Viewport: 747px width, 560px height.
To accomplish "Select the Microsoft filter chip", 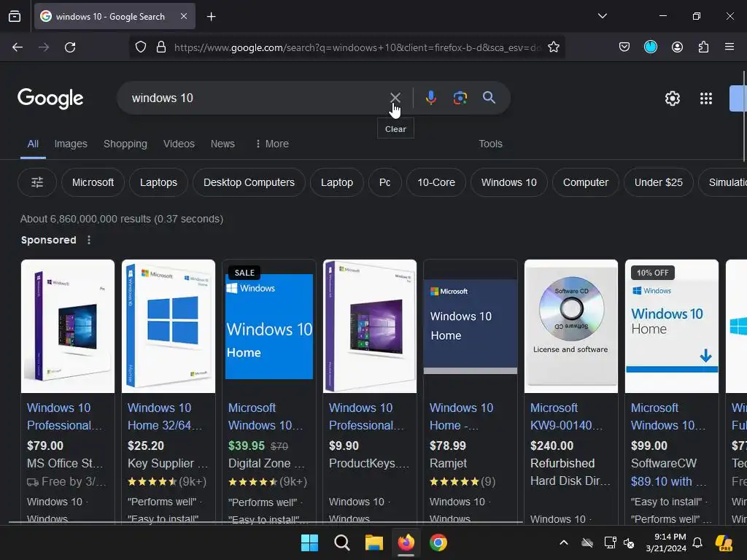I will (93, 182).
